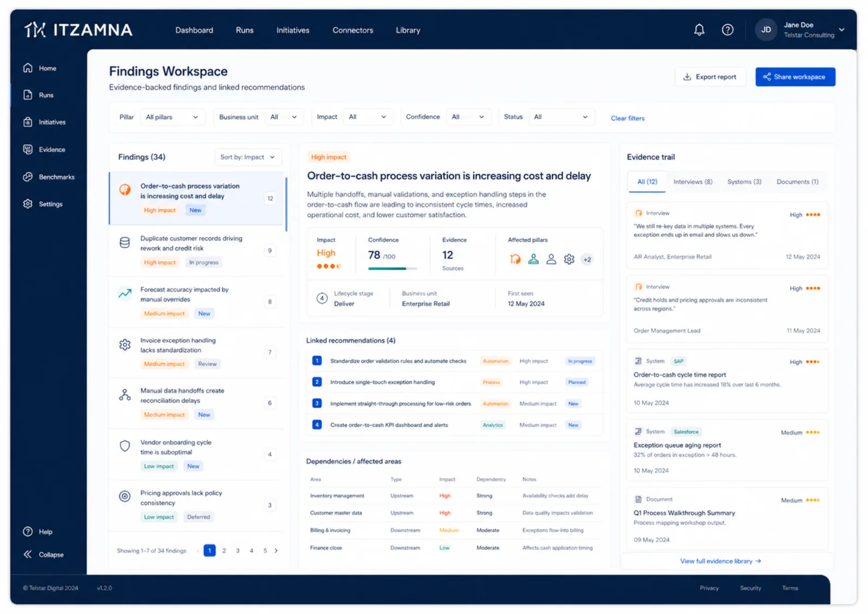Go to findings page 5
Image resolution: width=868 pixels, height=614 pixels.
point(265,551)
